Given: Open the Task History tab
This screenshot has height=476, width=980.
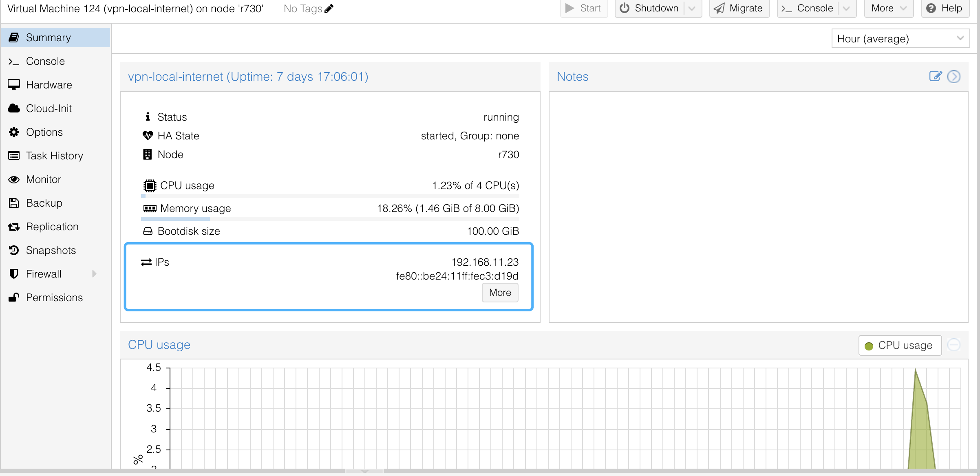Looking at the screenshot, I should click(x=54, y=156).
